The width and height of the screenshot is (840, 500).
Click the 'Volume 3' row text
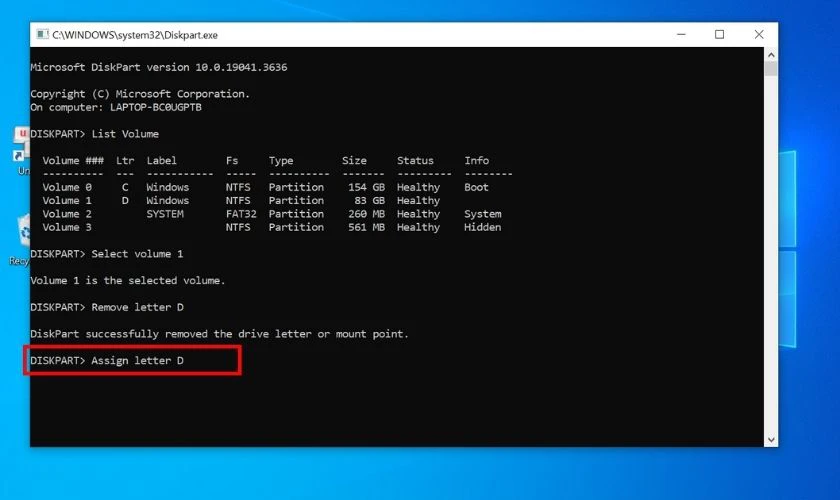click(x=67, y=227)
